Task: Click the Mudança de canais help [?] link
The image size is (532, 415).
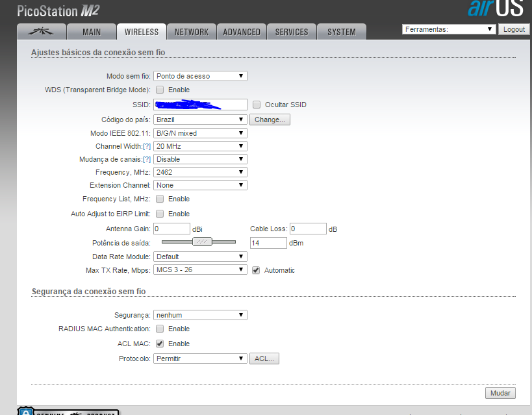Action: pyautogui.click(x=147, y=159)
